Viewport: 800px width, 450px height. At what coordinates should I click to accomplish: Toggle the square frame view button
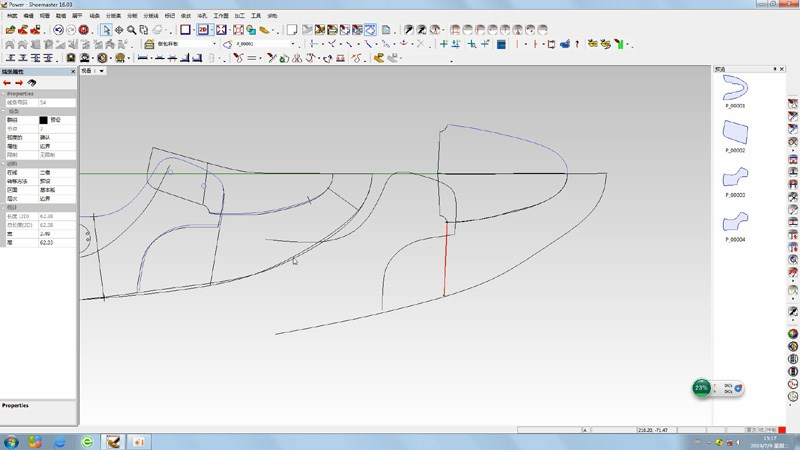(x=185, y=30)
